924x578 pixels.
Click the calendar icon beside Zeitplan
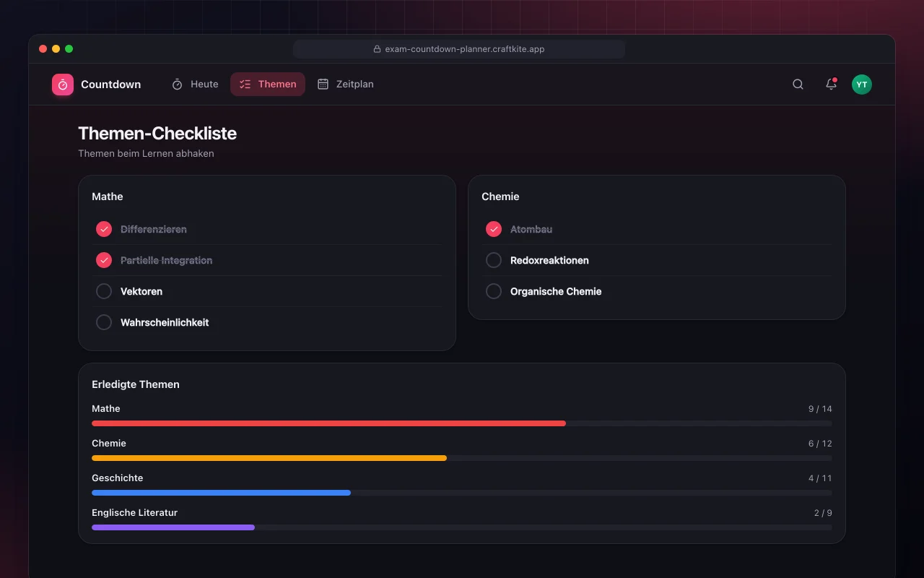click(323, 85)
